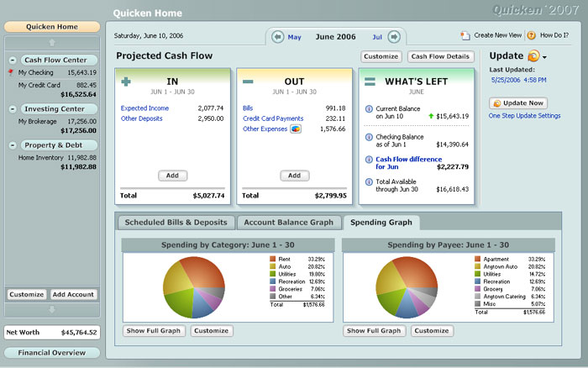588x368 pixels.
Task: Add an item to the OUT panel
Action: pos(294,176)
